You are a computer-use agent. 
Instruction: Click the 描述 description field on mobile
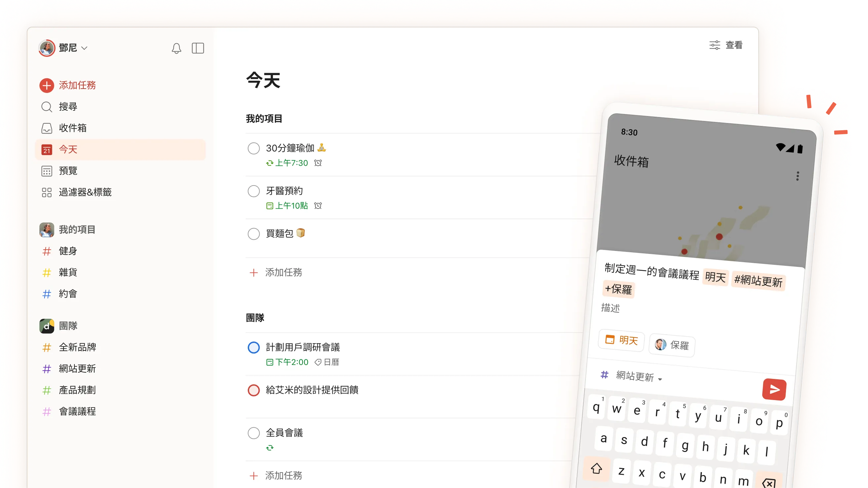pyautogui.click(x=611, y=308)
